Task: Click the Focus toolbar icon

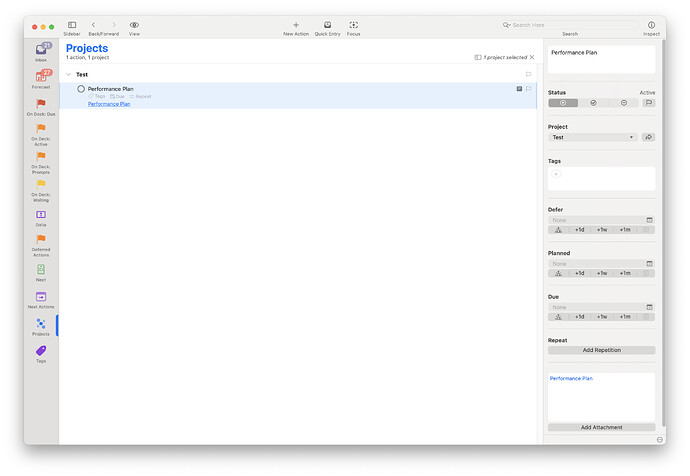Action: 354,25
